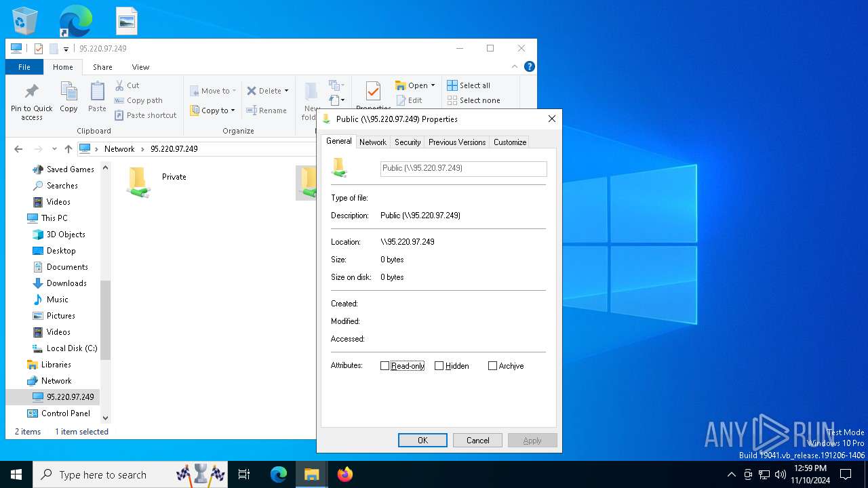Open Task View on taskbar
Image resolution: width=868 pixels, height=488 pixels.
point(244,474)
